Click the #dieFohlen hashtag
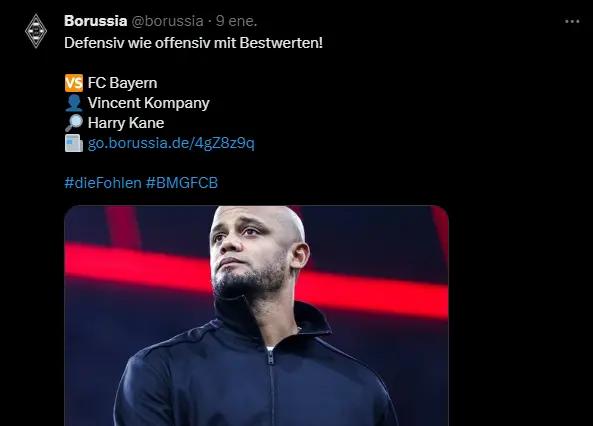Viewport: 593px width, 426px height. (103, 183)
